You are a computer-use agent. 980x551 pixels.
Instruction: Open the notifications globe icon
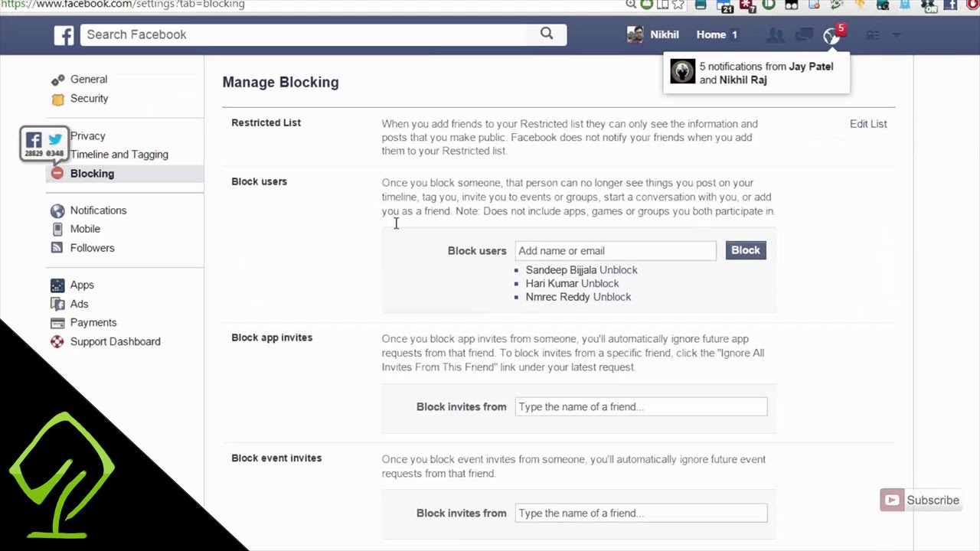831,35
